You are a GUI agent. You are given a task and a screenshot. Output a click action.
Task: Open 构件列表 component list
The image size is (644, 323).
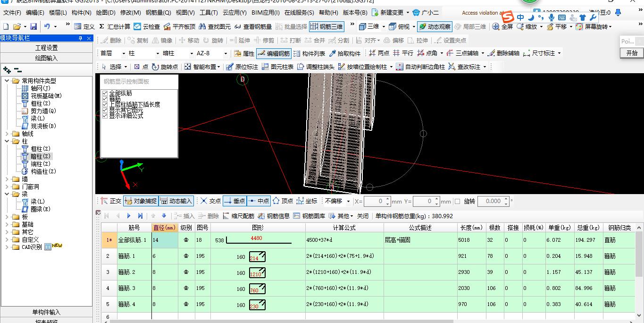[309, 53]
